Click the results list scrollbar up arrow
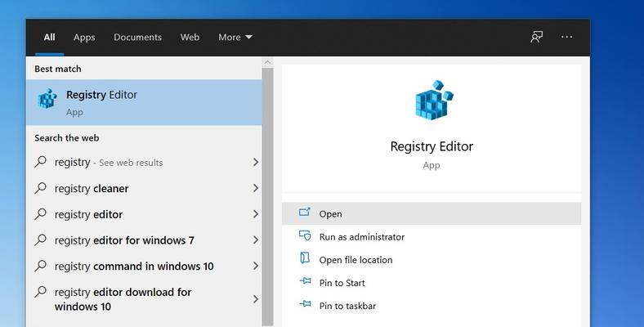 pos(267,62)
